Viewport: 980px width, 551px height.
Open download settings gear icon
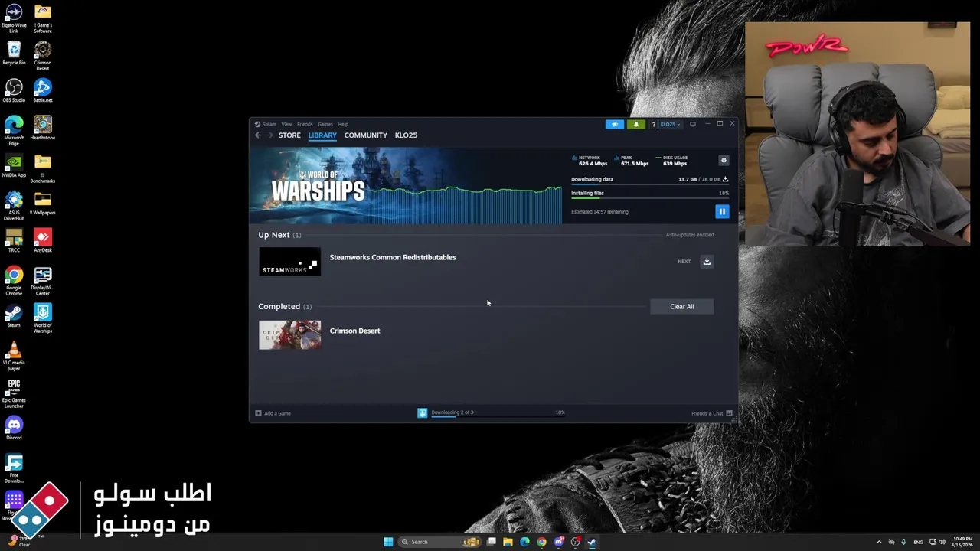pos(724,161)
